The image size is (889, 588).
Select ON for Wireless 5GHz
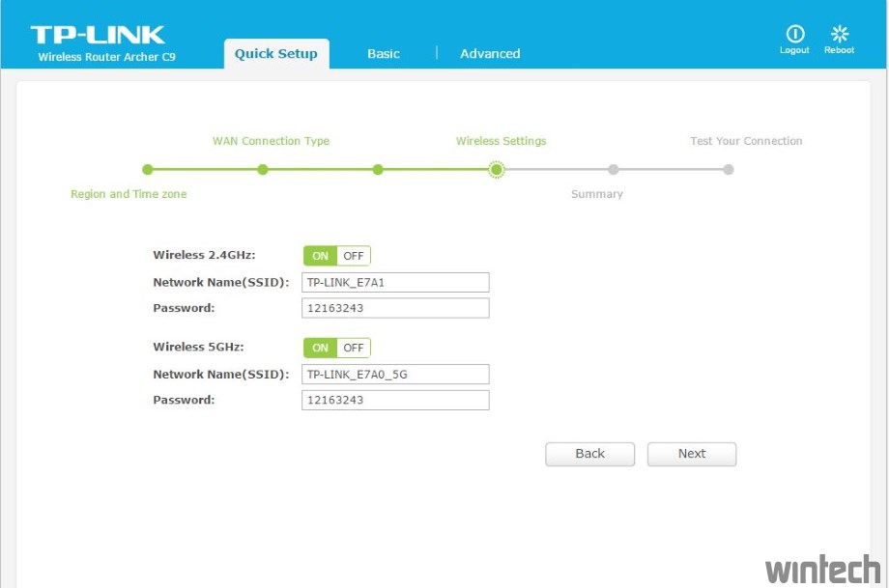coord(320,348)
